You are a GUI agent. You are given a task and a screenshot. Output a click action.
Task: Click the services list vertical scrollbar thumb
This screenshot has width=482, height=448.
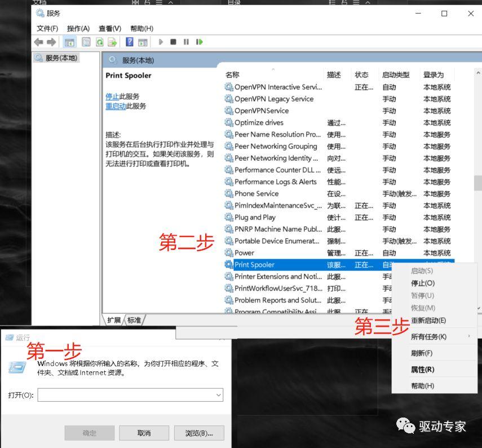pos(478,183)
